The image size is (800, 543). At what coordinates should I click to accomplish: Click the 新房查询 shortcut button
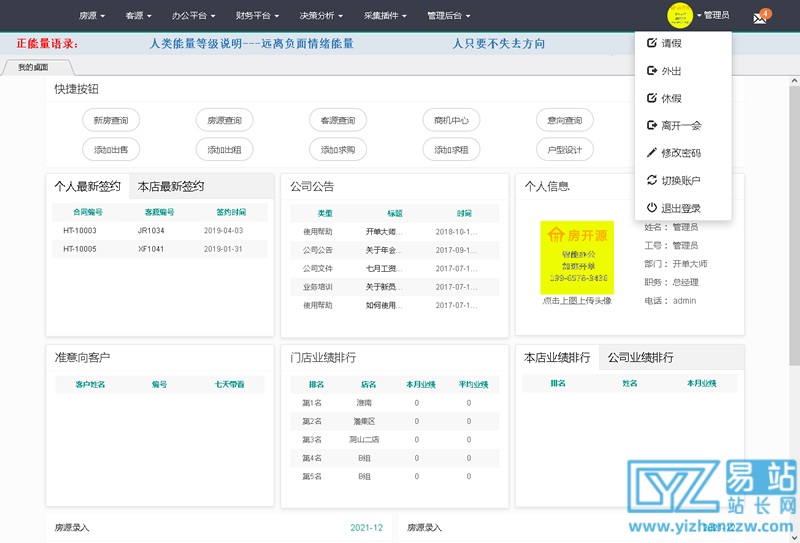pyautogui.click(x=111, y=120)
